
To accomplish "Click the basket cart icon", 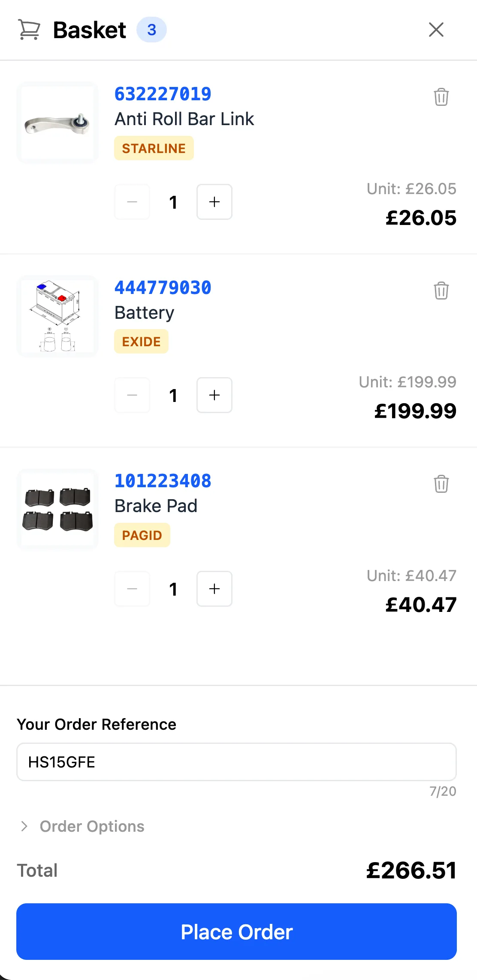I will [29, 30].
